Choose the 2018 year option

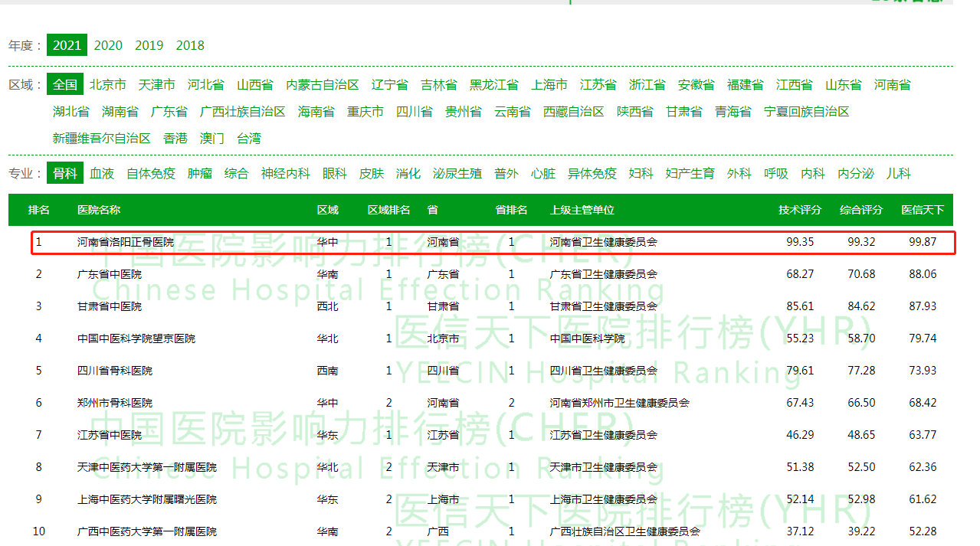click(x=190, y=45)
